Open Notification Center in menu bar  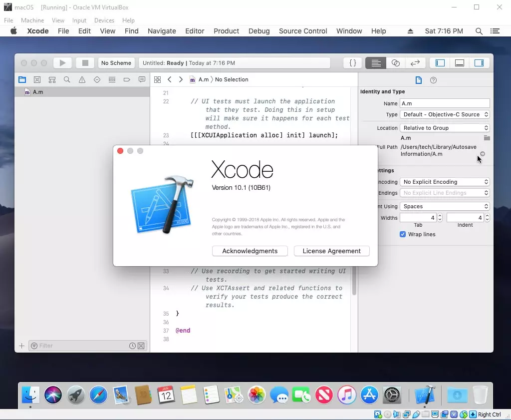tap(495, 31)
